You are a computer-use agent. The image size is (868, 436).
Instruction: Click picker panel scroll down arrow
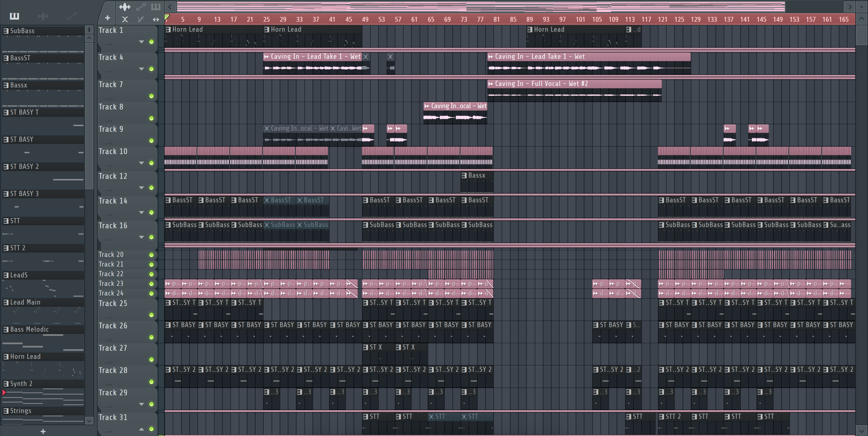[x=89, y=421]
